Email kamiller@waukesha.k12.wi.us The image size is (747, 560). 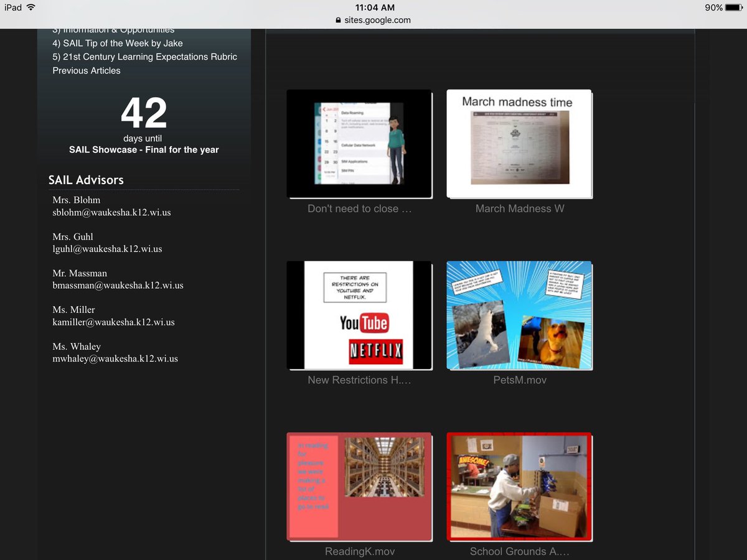[x=113, y=322]
